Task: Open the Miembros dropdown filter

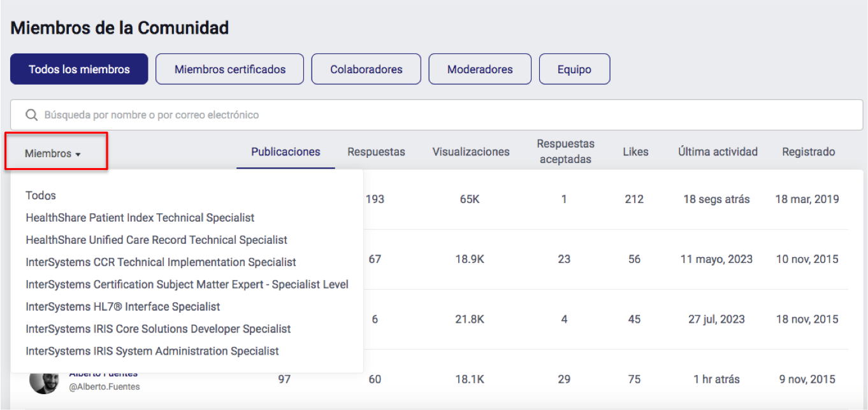Action: pyautogui.click(x=53, y=153)
